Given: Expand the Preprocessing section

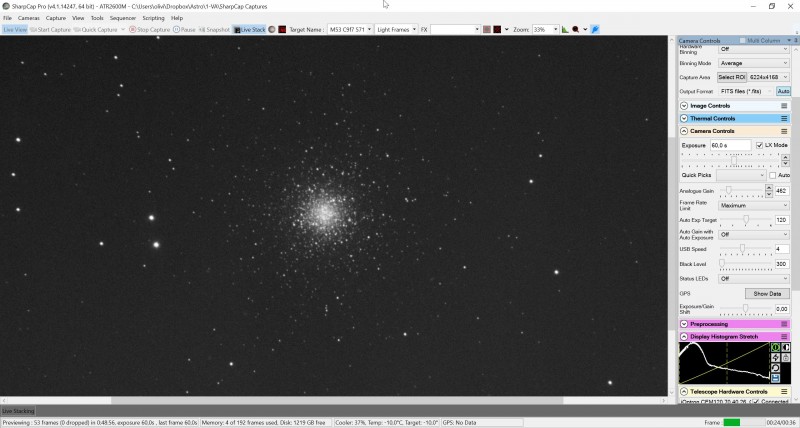Looking at the screenshot, I should click(x=684, y=324).
